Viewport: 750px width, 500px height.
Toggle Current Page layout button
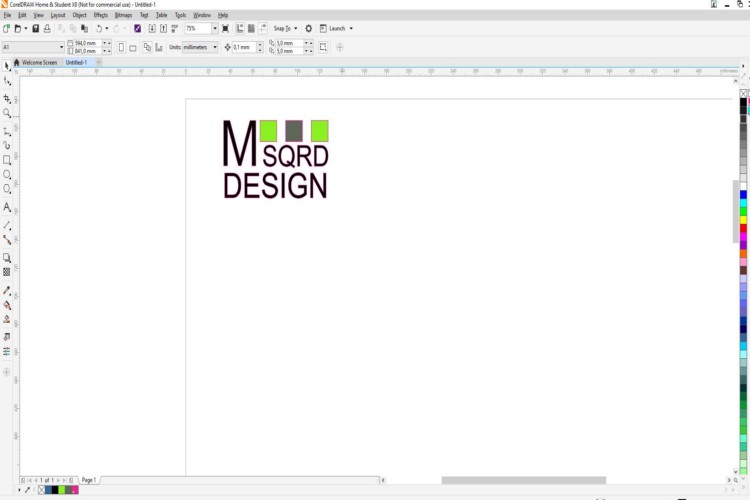[x=159, y=47]
